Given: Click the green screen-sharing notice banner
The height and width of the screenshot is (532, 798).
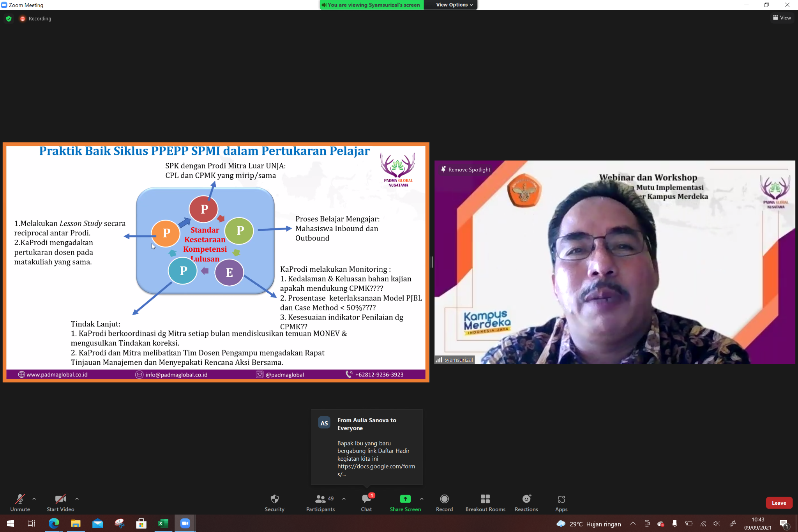Looking at the screenshot, I should pos(372,5).
